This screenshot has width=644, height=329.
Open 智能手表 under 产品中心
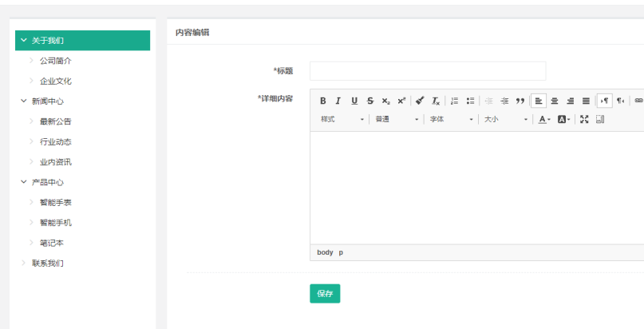pos(56,203)
